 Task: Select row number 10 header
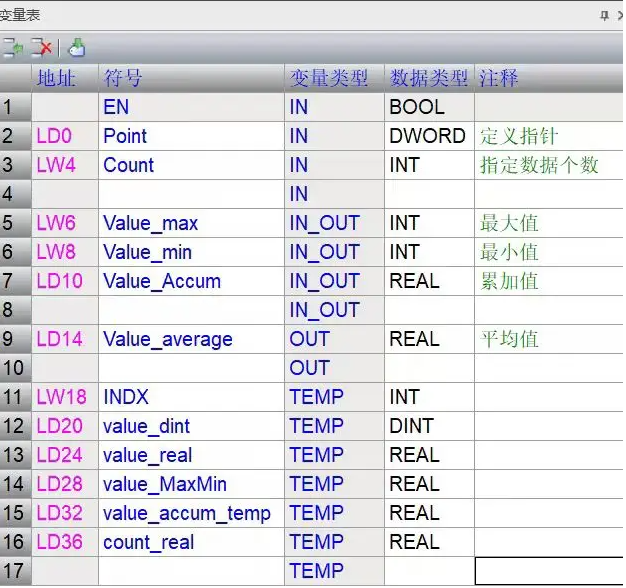pyautogui.click(x=16, y=368)
